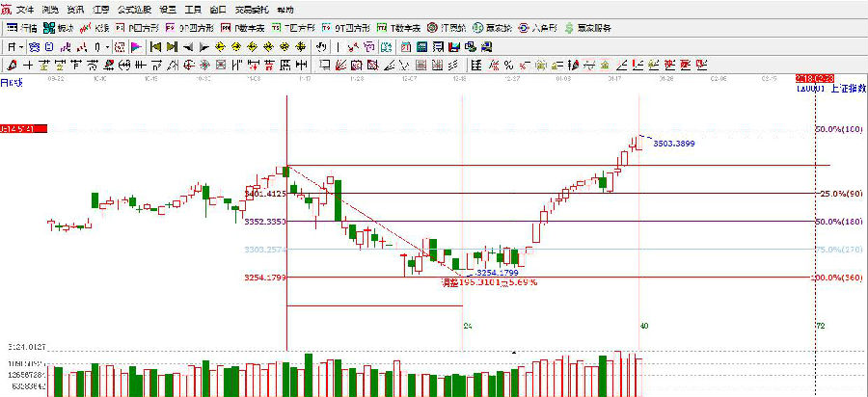Screen dimensions: 868x397
Task: Open the 江恩 menu
Action: point(99,9)
